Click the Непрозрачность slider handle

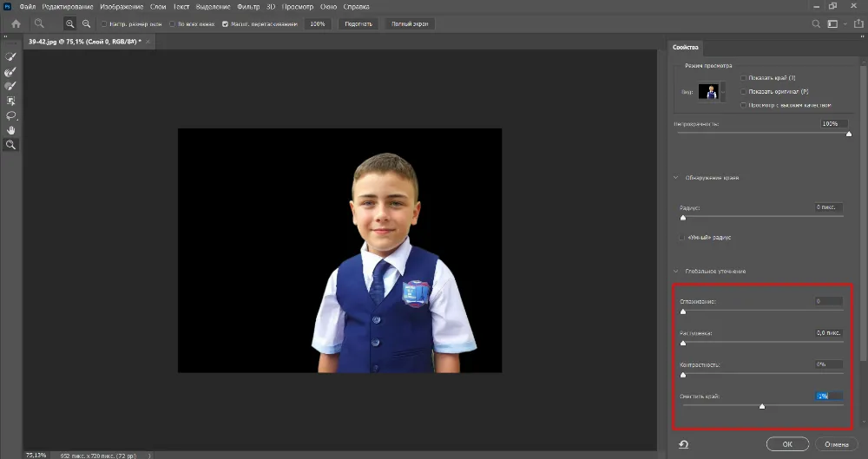848,134
